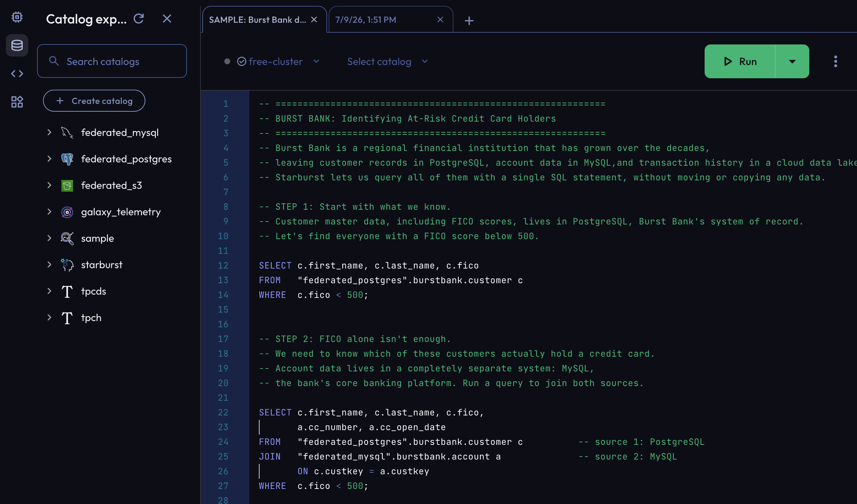Viewport: 857px width, 504px height.
Task: Click Create catalog button
Action: (x=94, y=101)
